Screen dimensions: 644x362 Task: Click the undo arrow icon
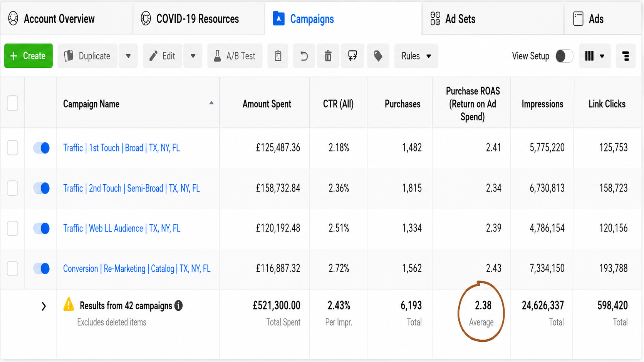(304, 56)
